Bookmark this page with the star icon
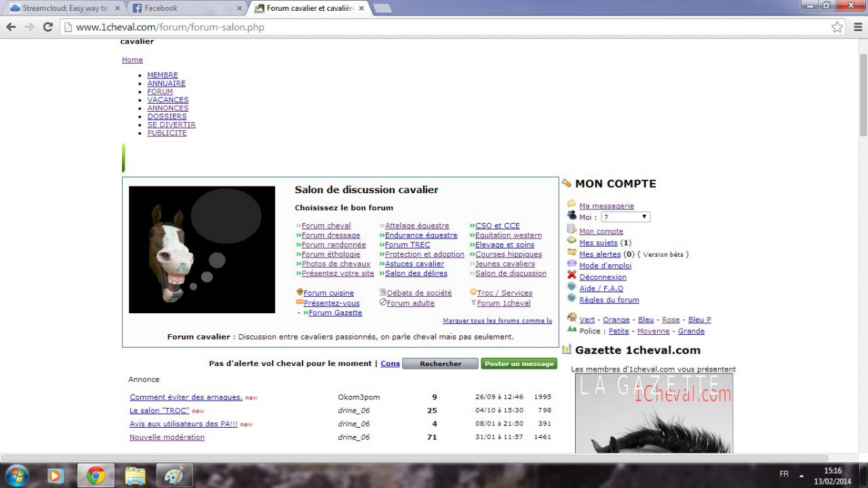Viewport: 868px width, 488px height. (x=837, y=27)
